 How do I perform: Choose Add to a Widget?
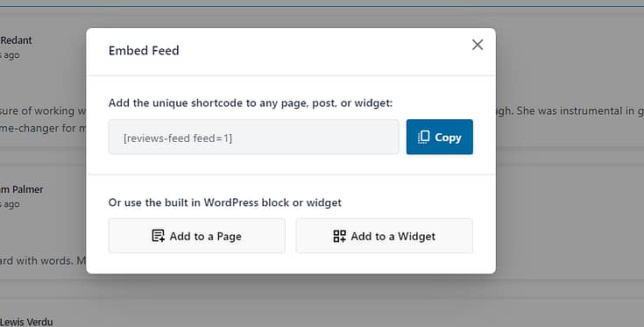point(384,236)
